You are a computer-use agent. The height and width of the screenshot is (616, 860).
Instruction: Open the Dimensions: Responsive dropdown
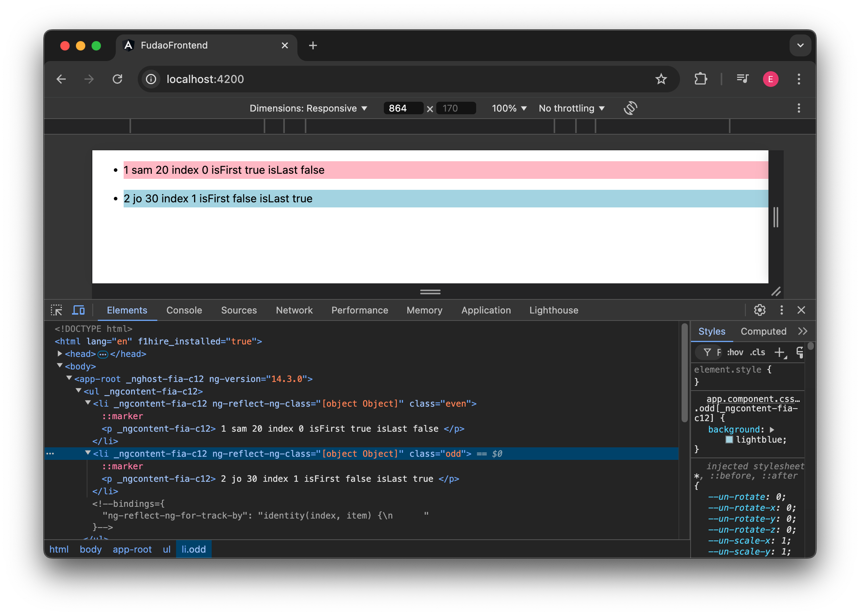308,108
